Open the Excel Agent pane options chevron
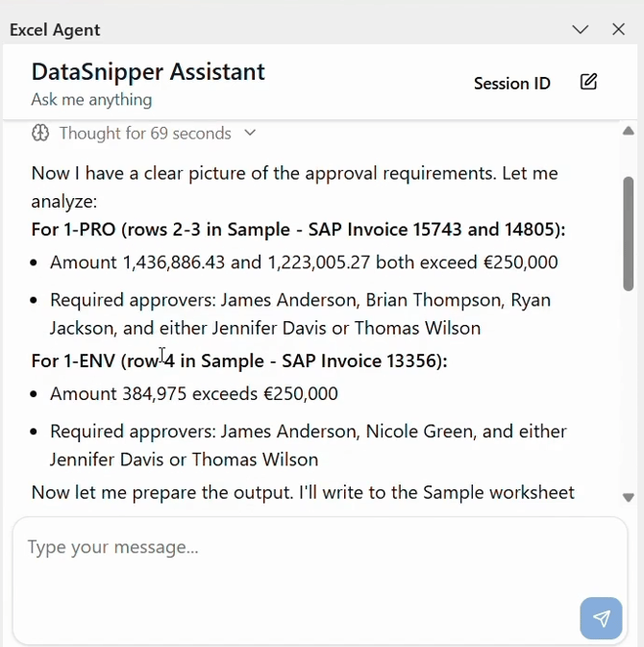Viewport: 644px width, 647px height. pos(580,30)
